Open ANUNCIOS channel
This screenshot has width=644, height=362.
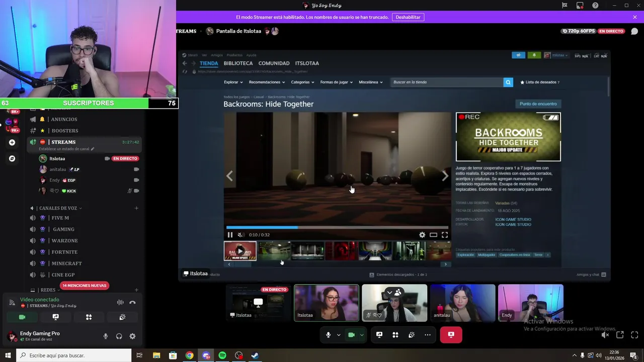(64, 119)
